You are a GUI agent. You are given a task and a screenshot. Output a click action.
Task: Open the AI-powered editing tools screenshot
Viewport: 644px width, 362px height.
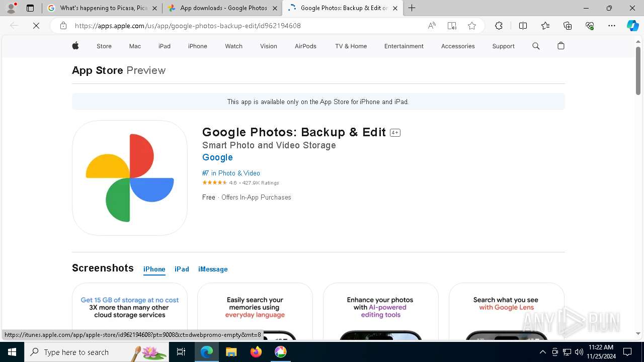coord(381,311)
